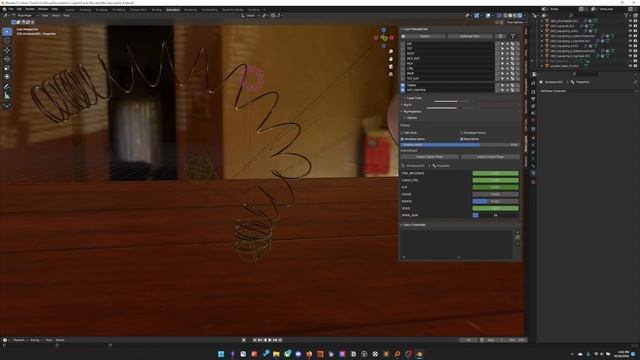Toggle the SPIRAL_NUM blue toggle box
The image size is (640, 360).
476,215
